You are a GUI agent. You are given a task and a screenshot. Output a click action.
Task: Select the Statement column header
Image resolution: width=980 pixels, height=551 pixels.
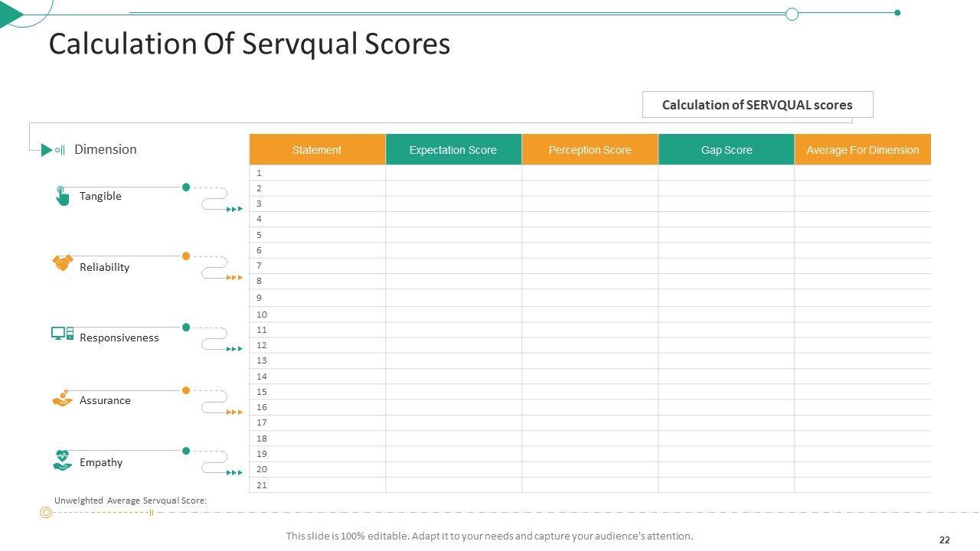(317, 149)
